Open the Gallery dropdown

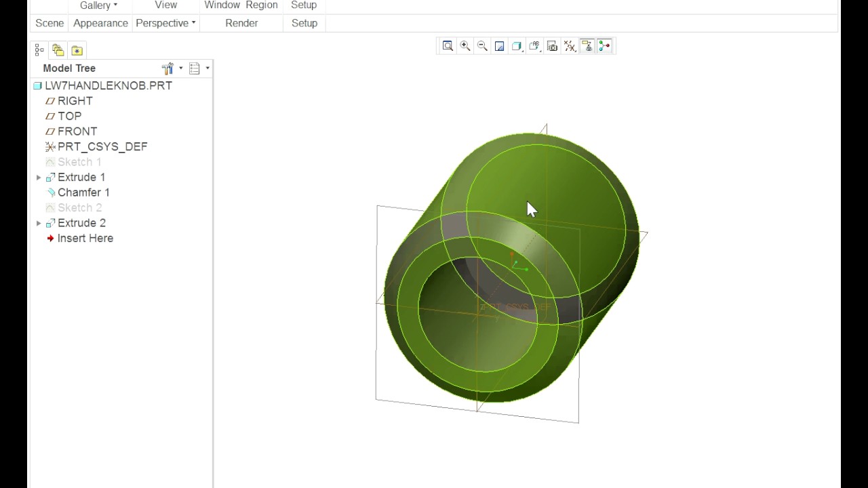[98, 5]
